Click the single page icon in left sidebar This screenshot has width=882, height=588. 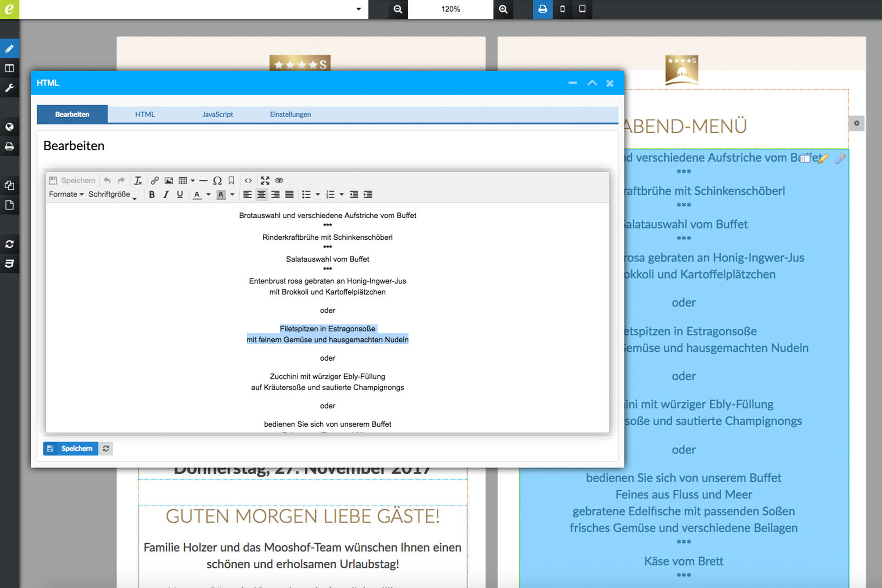click(x=9, y=205)
